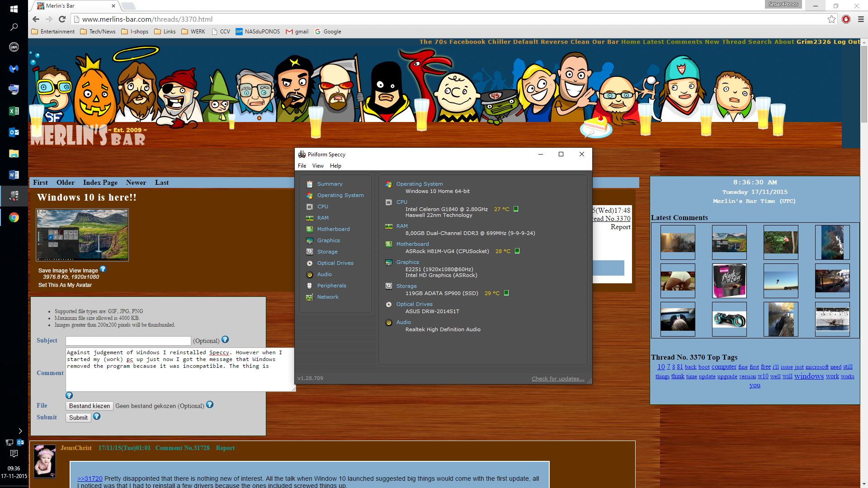
Task: Open Word from the taskbar
Action: 14,174
